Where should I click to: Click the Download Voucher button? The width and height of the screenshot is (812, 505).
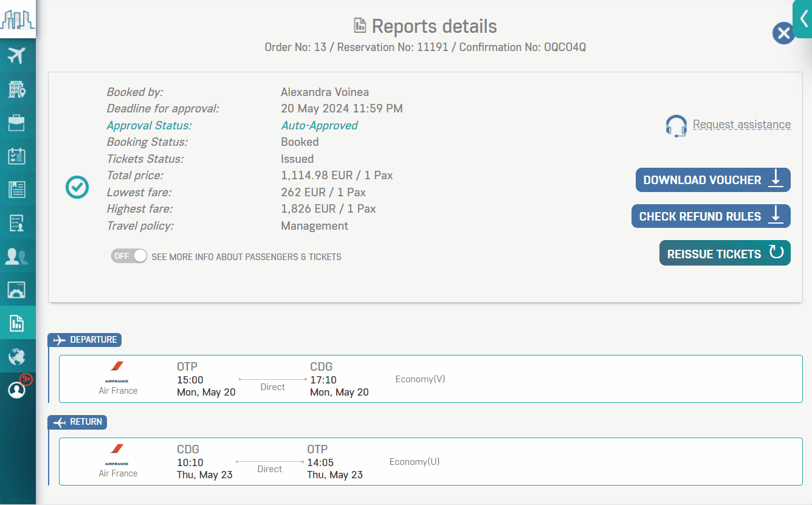(x=712, y=180)
